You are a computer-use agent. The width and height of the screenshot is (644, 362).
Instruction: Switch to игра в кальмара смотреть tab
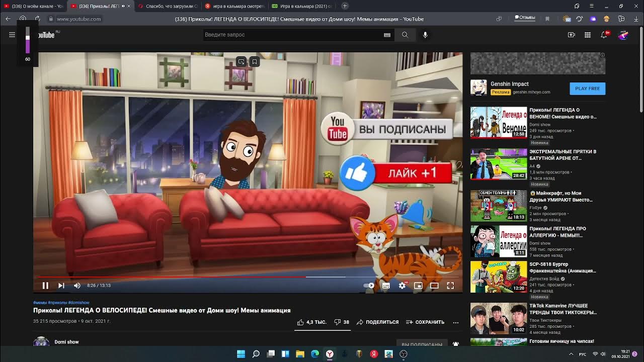click(234, 6)
